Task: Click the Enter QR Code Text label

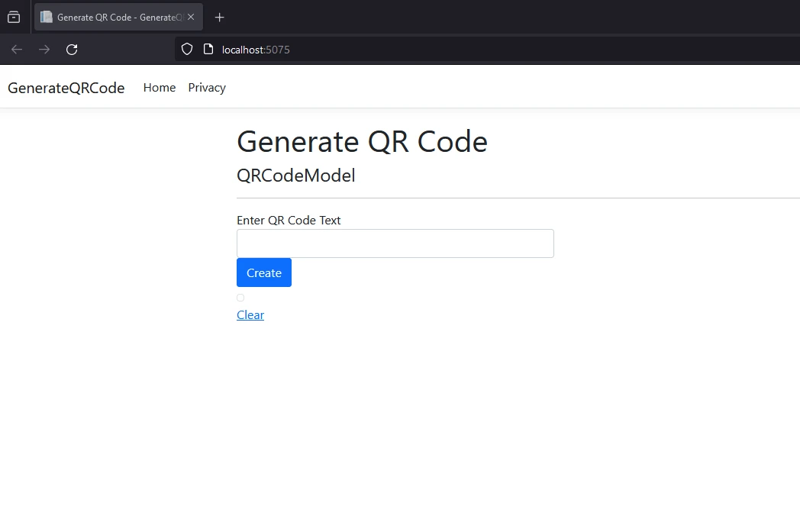Action: pyautogui.click(x=289, y=221)
